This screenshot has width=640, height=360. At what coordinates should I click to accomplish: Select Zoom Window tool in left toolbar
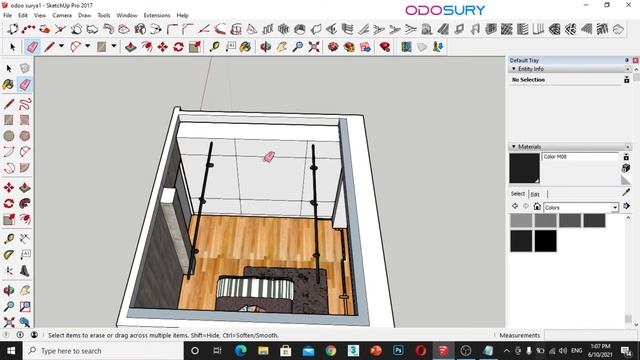(x=24, y=307)
